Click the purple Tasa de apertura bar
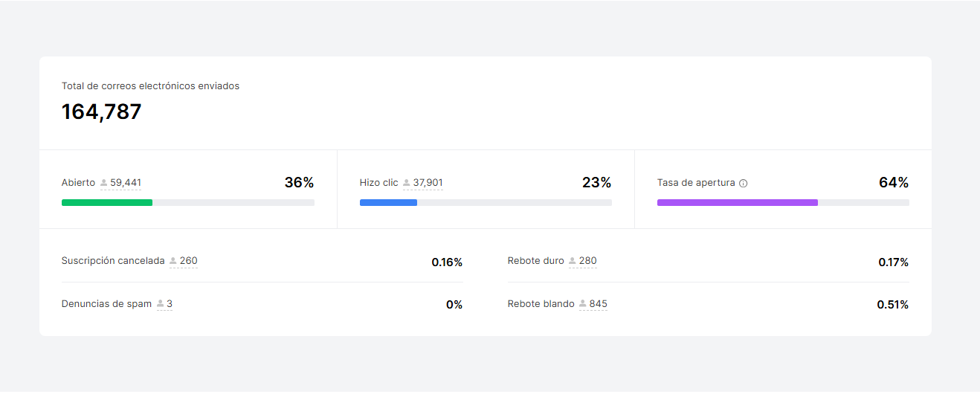The height and width of the screenshot is (394, 980). [x=737, y=202]
